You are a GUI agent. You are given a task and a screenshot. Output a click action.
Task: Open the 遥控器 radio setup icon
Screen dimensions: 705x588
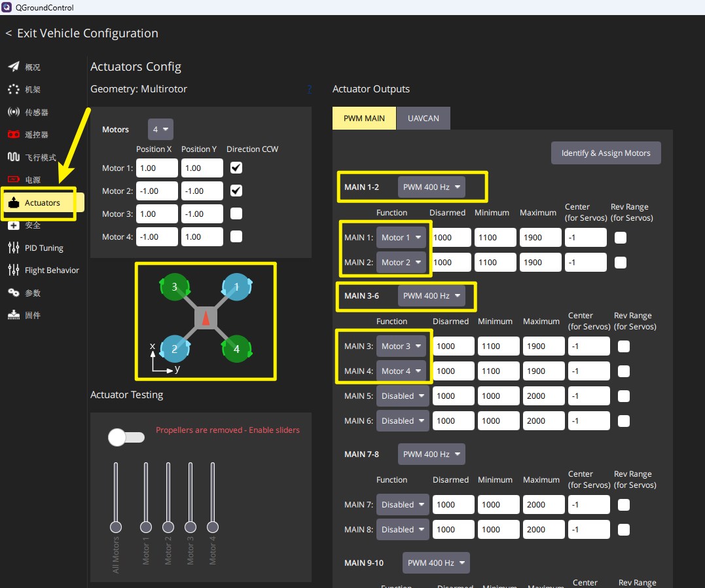[x=14, y=134]
